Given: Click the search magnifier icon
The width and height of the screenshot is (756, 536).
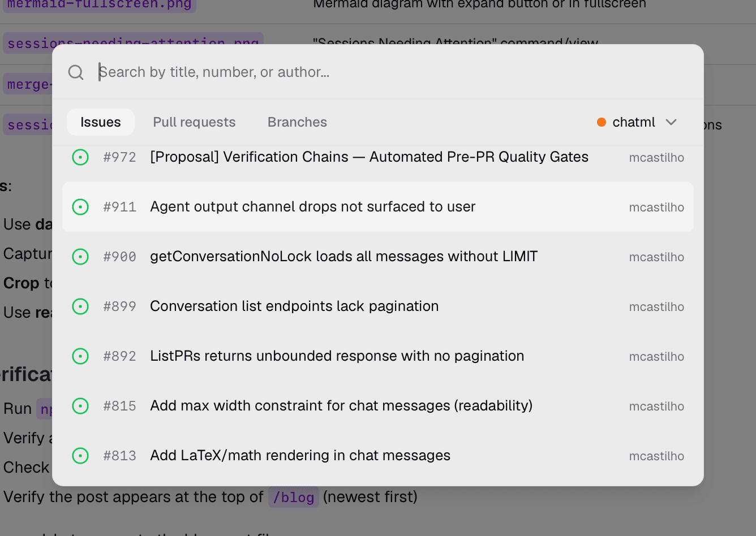Looking at the screenshot, I should [75, 72].
